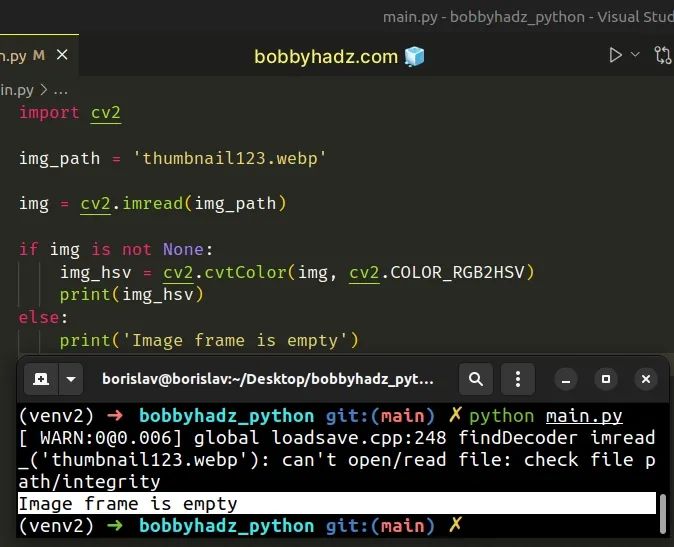This screenshot has width=674, height=547.
Task: Click breadcrumb ellipsis after main.py
Action: pyautogui.click(x=61, y=91)
